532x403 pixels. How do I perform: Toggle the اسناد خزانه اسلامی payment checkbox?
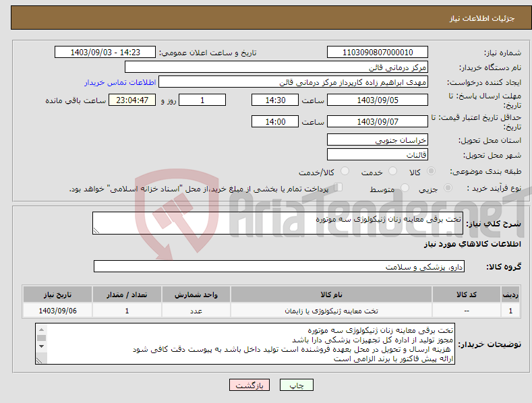click(x=338, y=187)
